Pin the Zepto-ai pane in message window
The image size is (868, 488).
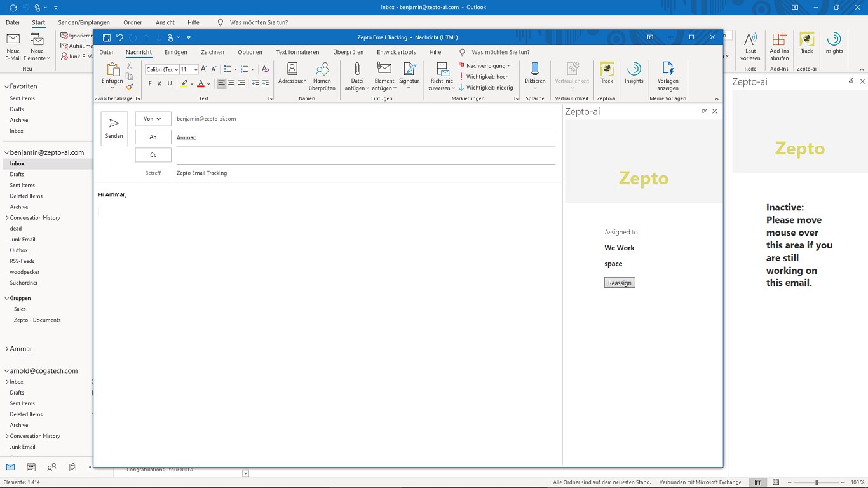[703, 111]
